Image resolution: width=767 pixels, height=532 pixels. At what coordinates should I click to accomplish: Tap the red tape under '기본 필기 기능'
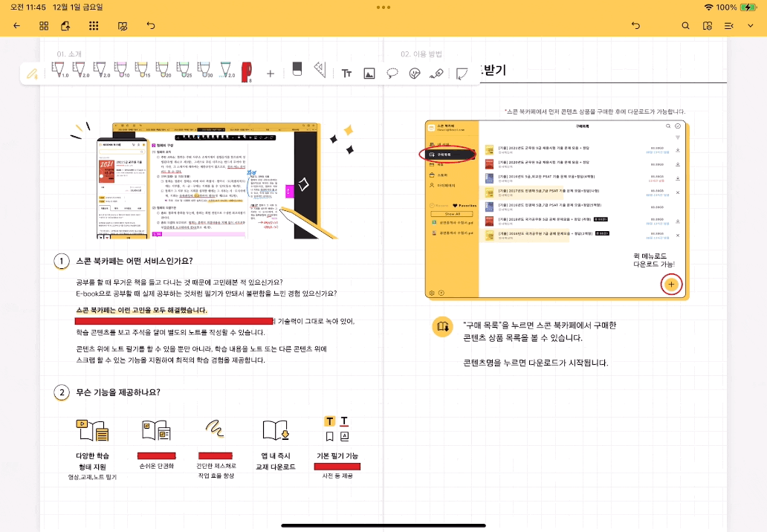point(337,467)
